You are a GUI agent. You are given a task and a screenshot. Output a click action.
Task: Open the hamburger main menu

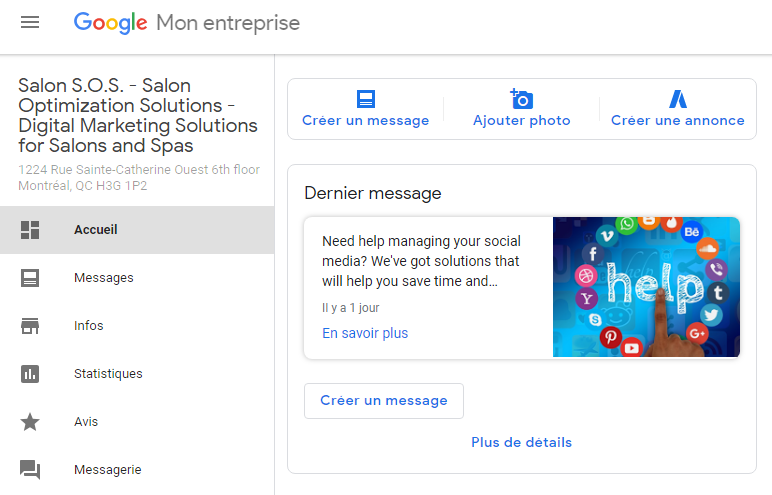pyautogui.click(x=30, y=22)
